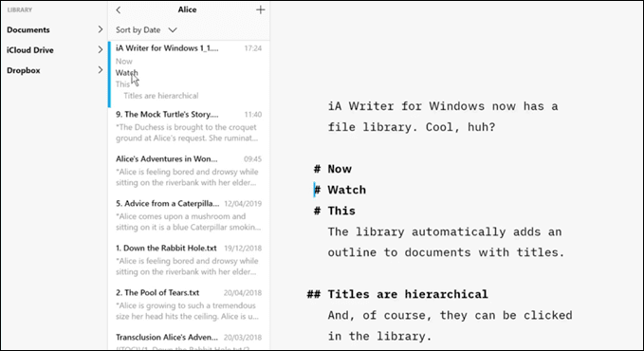Expand the Documents location chevron
Screen dimensions: 644x351
(x=101, y=29)
